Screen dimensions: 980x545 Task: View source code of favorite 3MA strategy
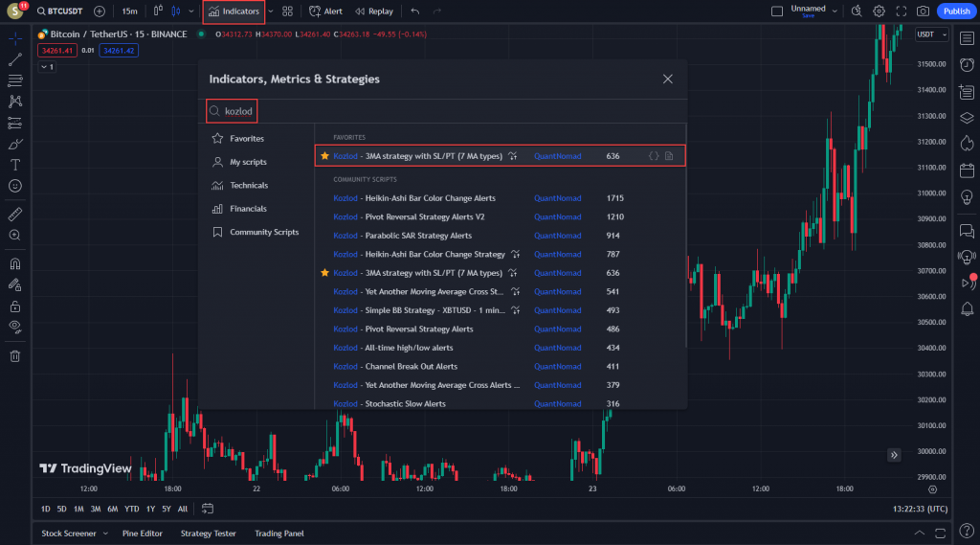click(x=653, y=156)
